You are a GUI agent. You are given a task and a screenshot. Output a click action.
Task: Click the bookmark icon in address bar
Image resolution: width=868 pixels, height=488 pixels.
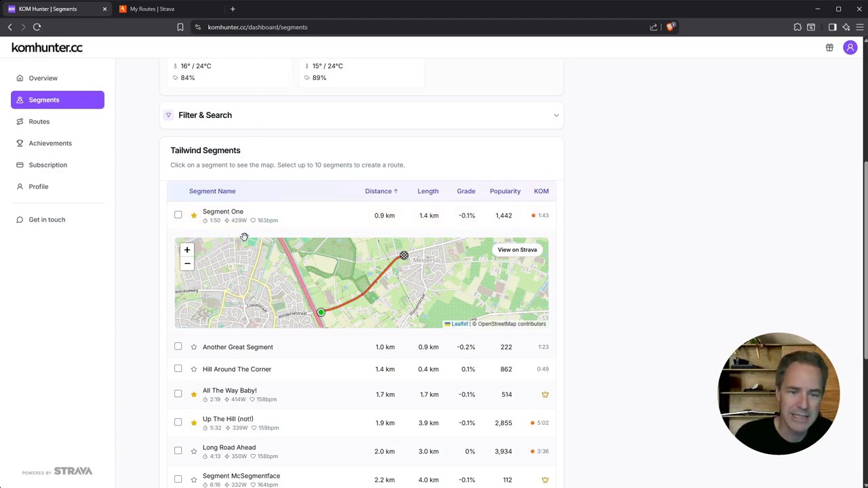pos(180,27)
